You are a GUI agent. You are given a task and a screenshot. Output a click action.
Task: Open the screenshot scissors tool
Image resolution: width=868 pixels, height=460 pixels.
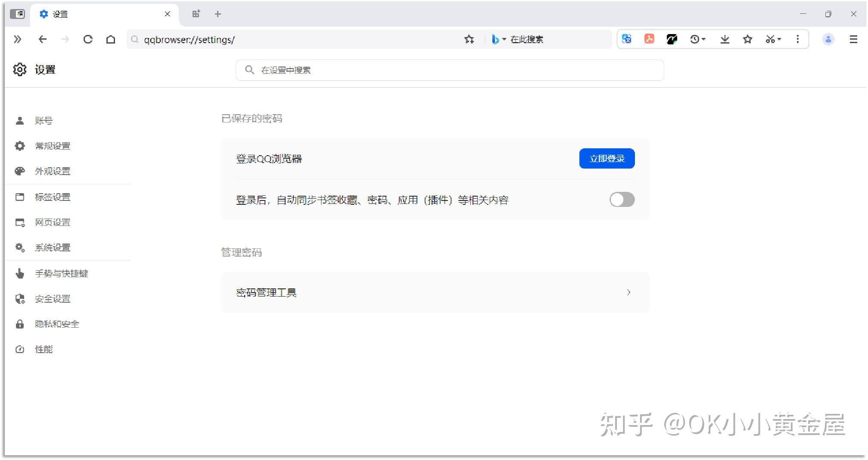[x=769, y=39]
